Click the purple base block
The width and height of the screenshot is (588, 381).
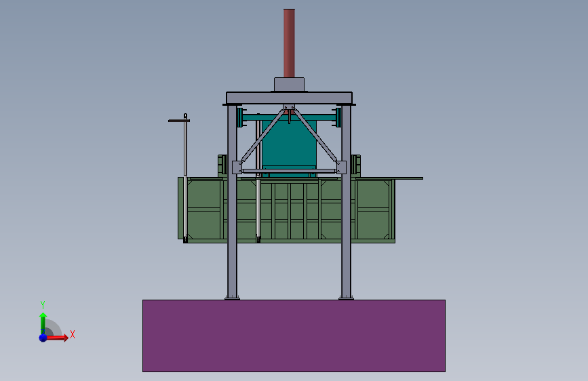[x=294, y=336]
